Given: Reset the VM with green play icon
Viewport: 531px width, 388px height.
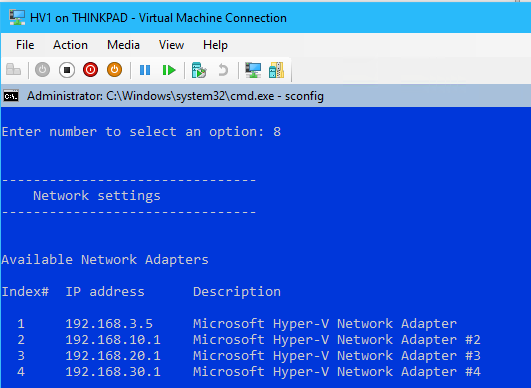Looking at the screenshot, I should click(169, 70).
